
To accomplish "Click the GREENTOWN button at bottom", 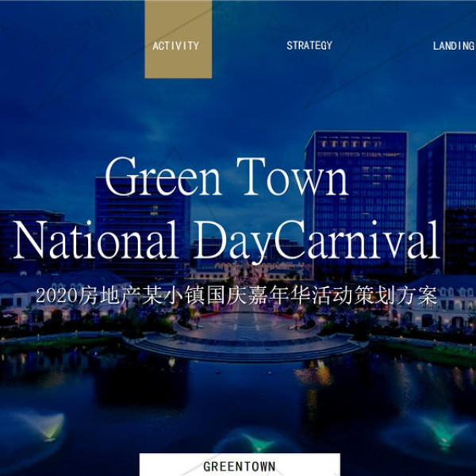I will 240,464.
